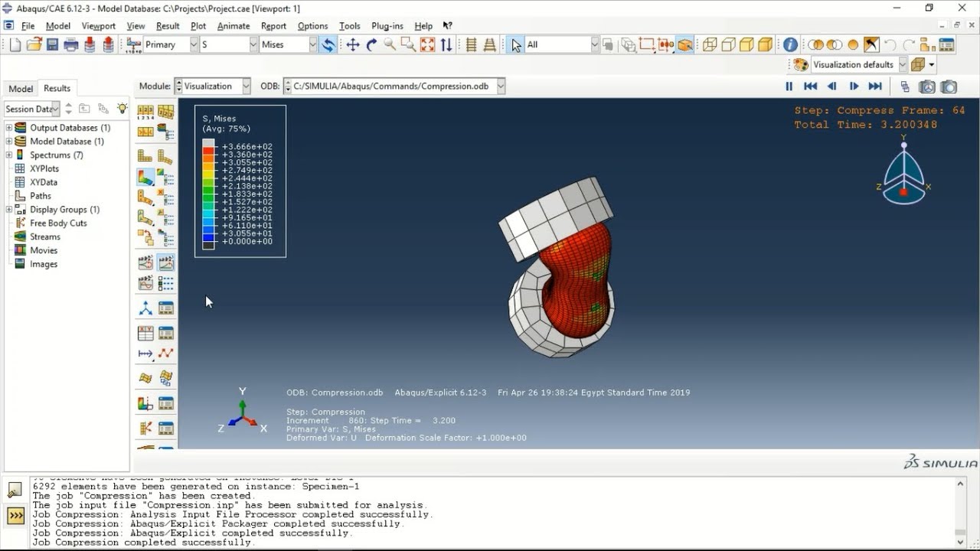Open the Result menu
Image resolution: width=980 pixels, height=551 pixels.
168,26
